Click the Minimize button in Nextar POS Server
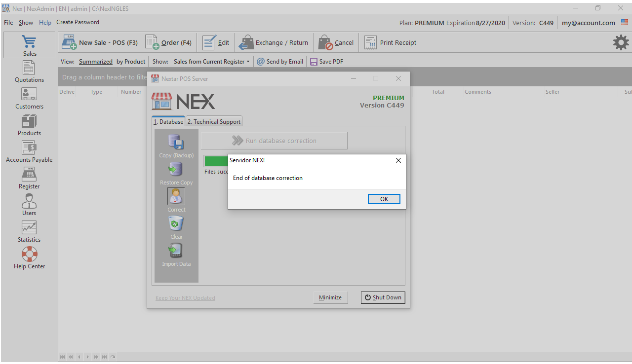Image resolution: width=632 pixels, height=364 pixels. 330,297
